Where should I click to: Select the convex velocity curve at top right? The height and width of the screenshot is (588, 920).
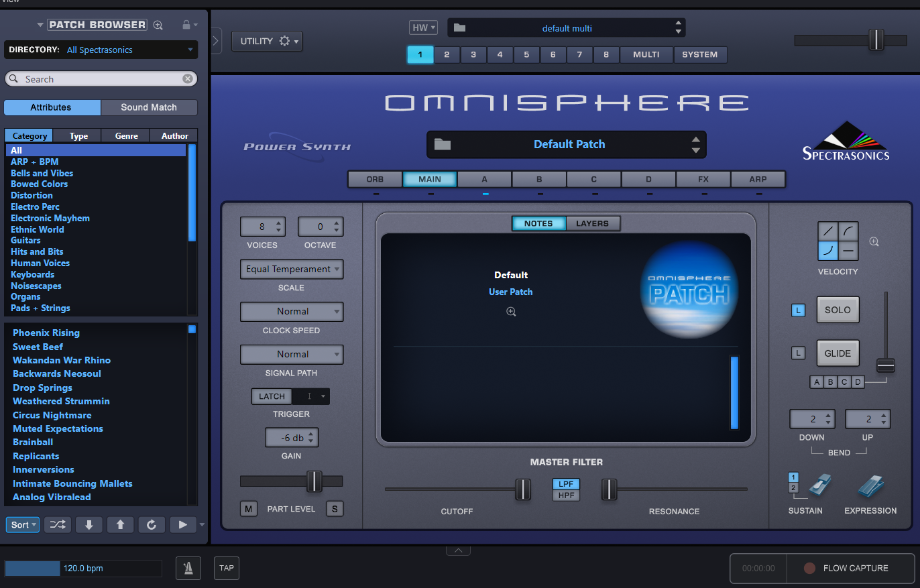tap(848, 231)
